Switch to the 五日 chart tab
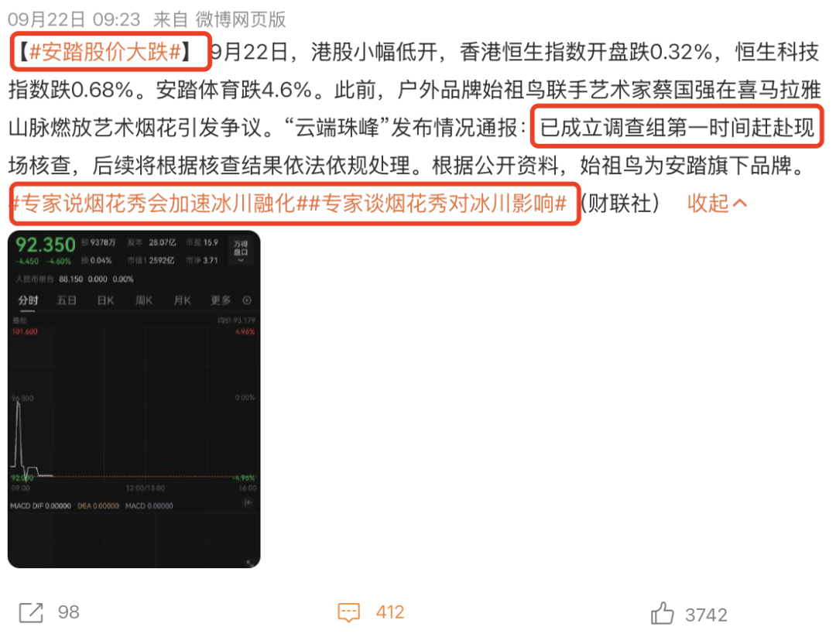Image resolution: width=836 pixels, height=644 pixels. tap(67, 300)
